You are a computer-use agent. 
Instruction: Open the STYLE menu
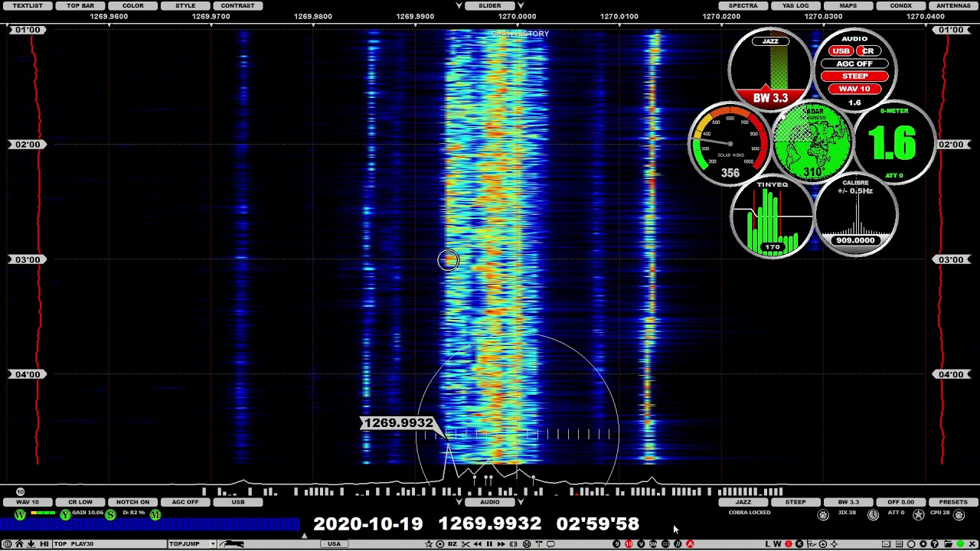[x=185, y=5]
